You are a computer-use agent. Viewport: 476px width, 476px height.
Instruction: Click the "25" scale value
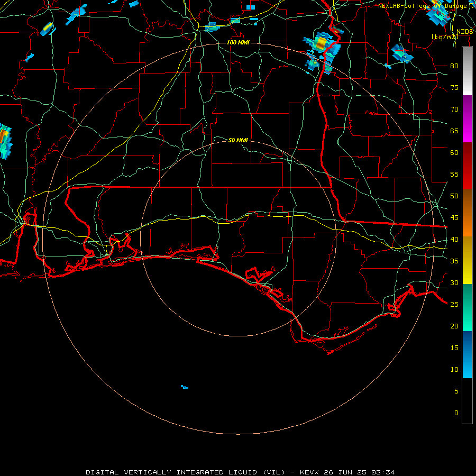[454, 305]
